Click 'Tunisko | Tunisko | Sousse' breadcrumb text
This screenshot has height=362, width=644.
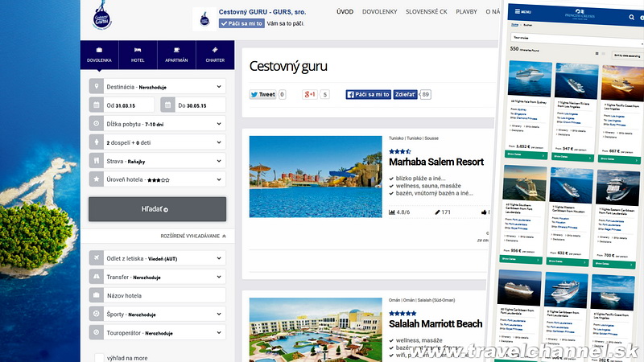tap(414, 138)
